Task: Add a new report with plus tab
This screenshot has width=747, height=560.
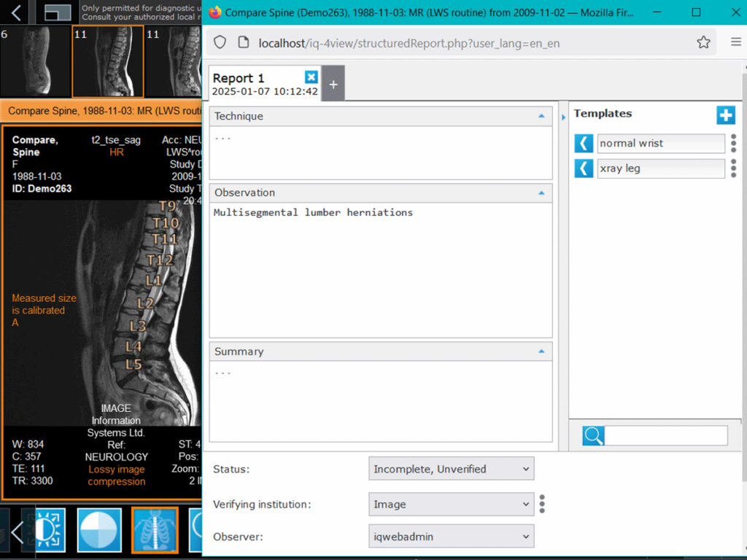Action: [x=333, y=84]
